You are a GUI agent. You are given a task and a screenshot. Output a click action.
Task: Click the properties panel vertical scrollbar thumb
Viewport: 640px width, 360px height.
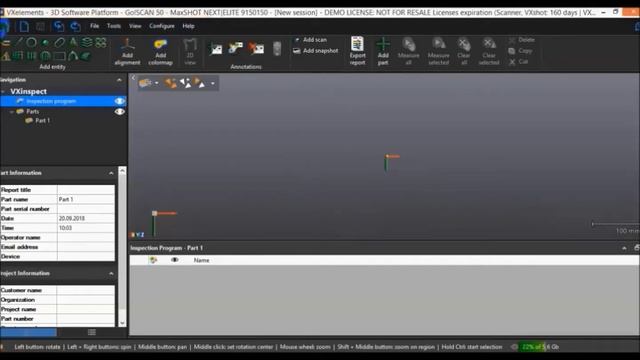(x=122, y=241)
